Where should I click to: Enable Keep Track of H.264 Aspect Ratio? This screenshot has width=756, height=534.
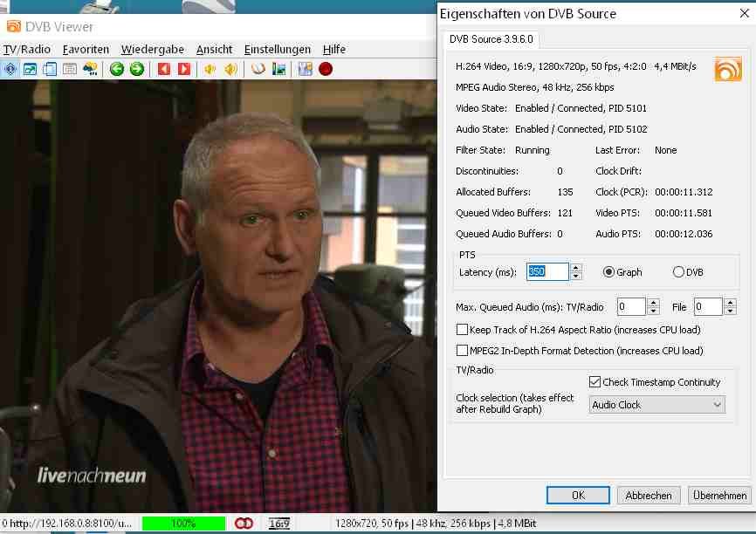[463, 330]
